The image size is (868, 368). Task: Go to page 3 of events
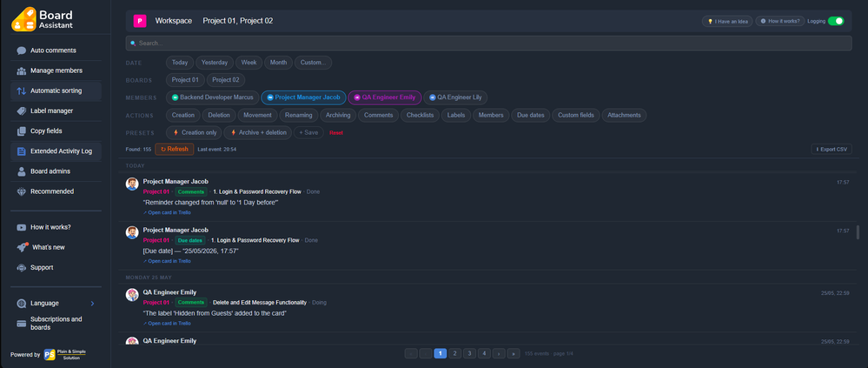469,353
